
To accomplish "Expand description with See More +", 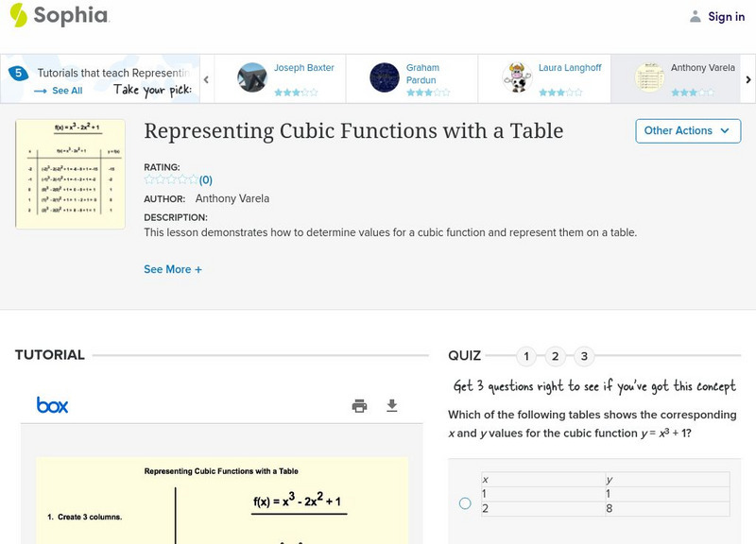I will tap(173, 269).
